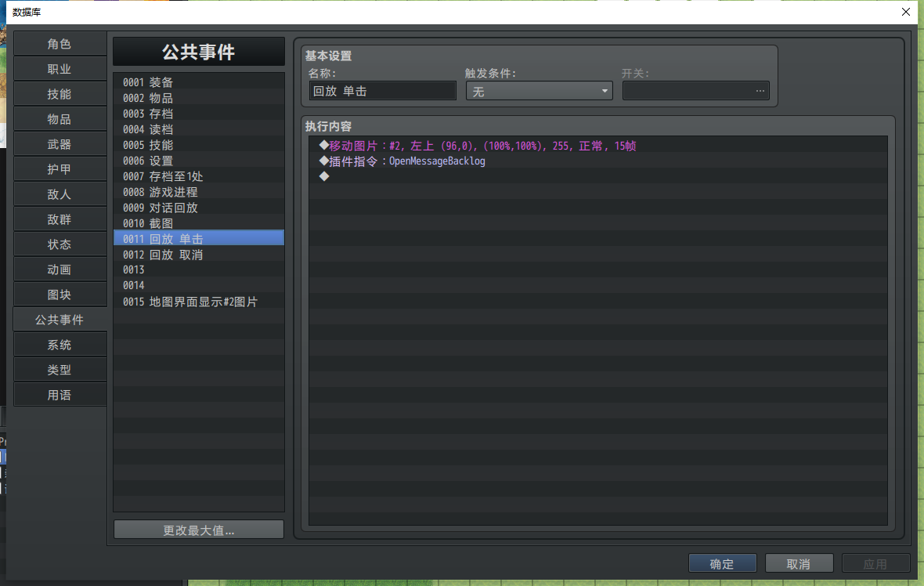Screen dimensions: 924x586
Task: Select common event 0010 截图
Action: point(199,223)
